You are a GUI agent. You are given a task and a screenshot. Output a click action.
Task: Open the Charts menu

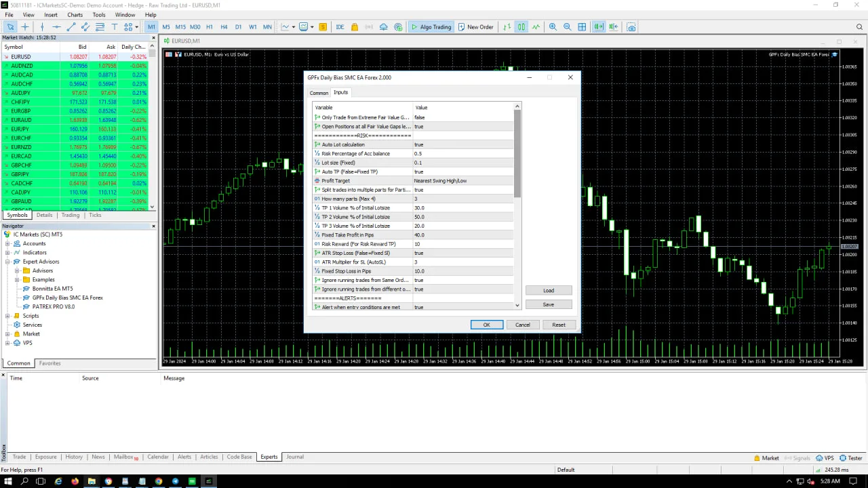pos(75,15)
